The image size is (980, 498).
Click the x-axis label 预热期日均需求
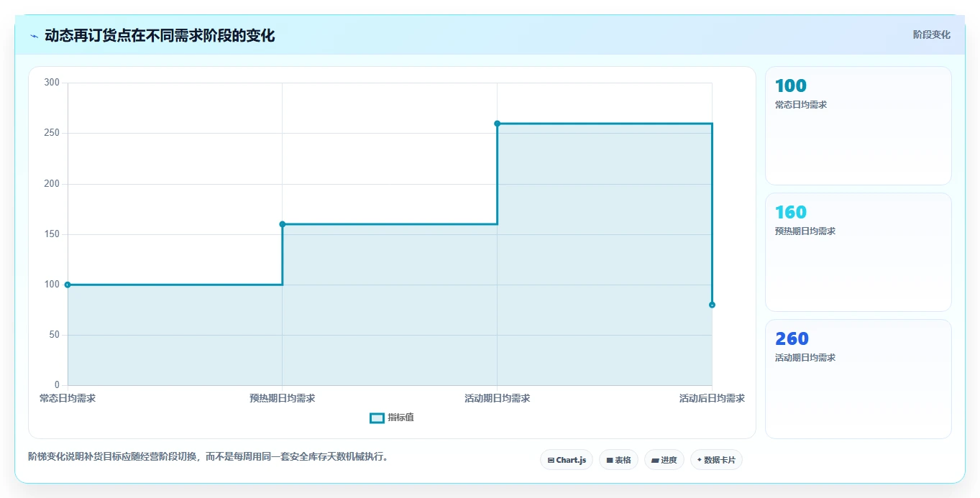tap(283, 398)
